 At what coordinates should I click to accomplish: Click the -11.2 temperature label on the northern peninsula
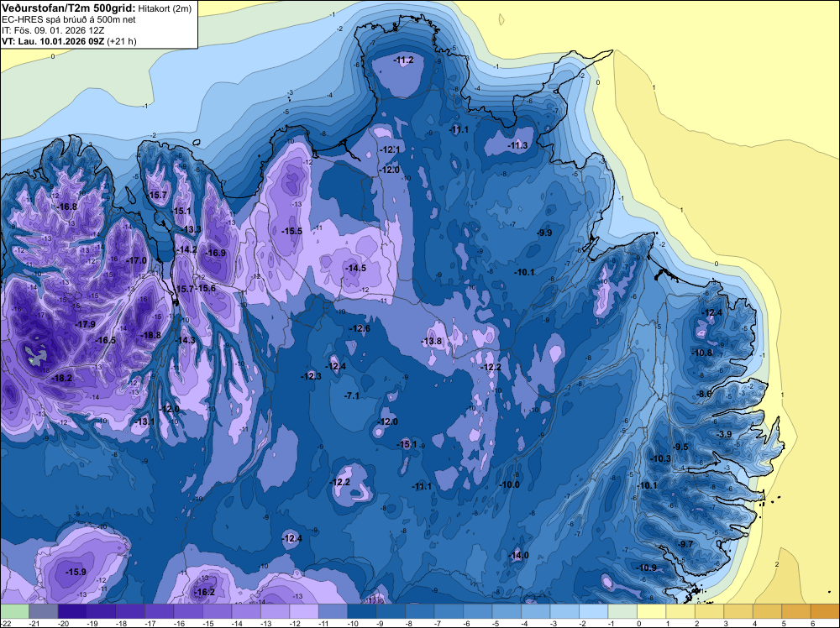[403, 60]
